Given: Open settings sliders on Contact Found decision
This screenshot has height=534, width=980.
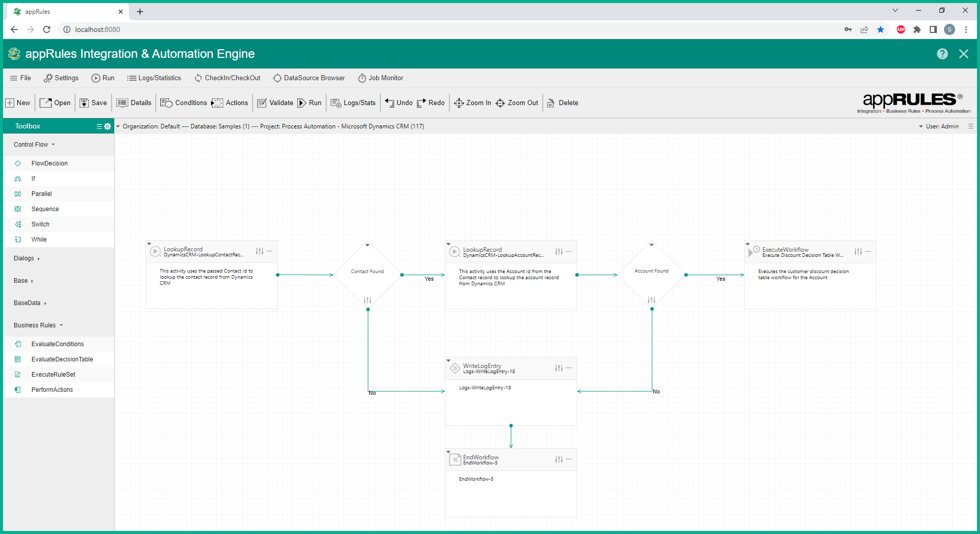Looking at the screenshot, I should [x=368, y=300].
